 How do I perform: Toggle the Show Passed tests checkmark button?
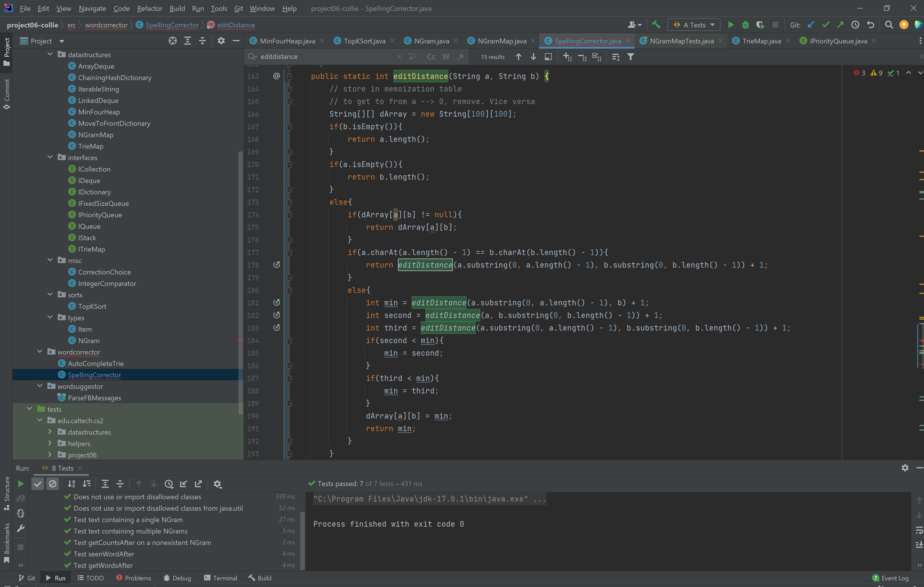tap(38, 484)
